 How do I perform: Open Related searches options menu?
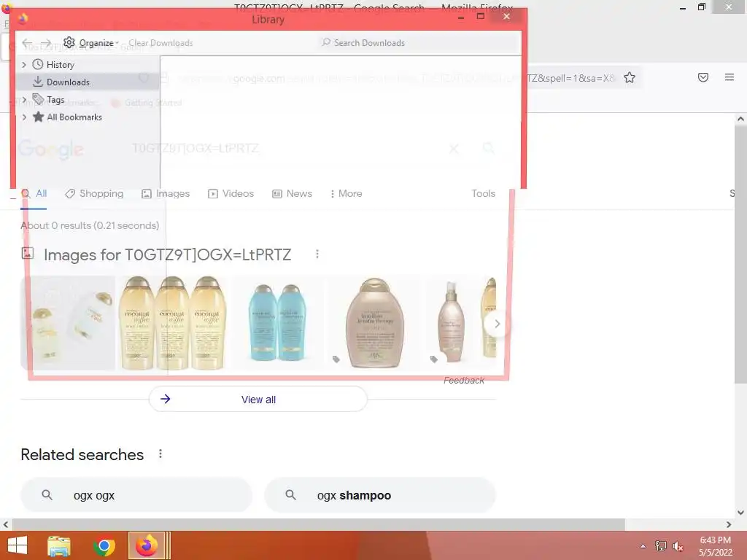160,454
